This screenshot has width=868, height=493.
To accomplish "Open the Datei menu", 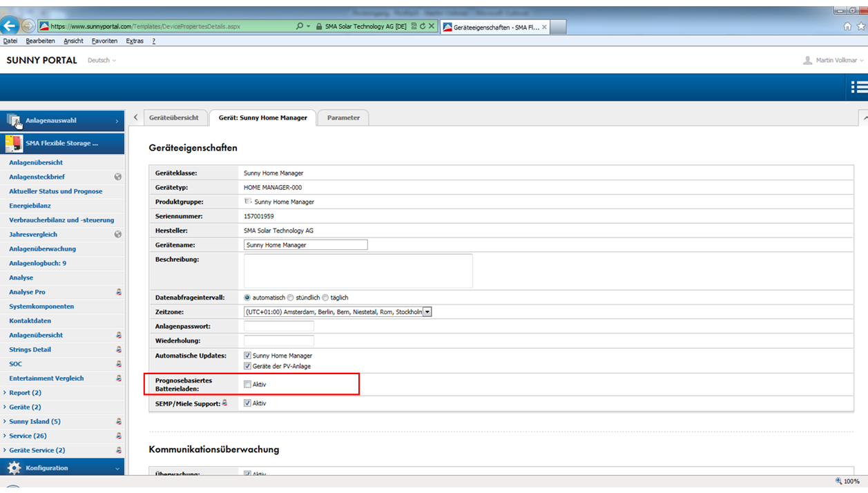I will click(10, 41).
